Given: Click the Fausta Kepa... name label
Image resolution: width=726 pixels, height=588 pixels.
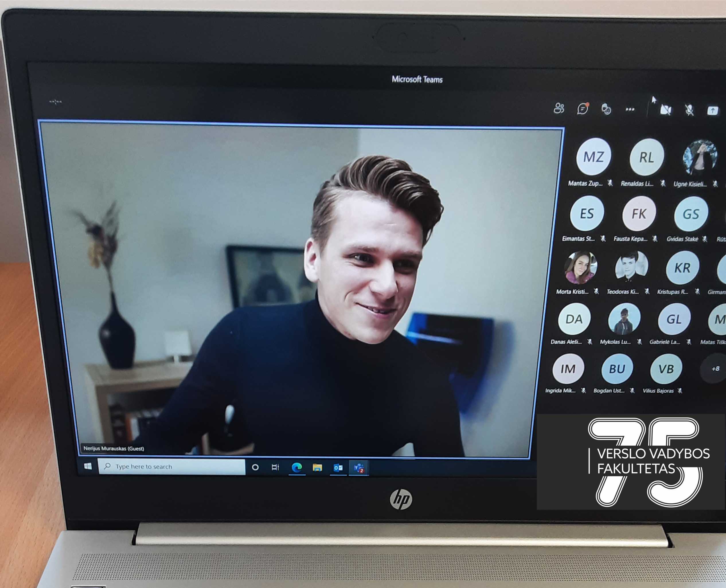Looking at the screenshot, I should click(x=630, y=239).
